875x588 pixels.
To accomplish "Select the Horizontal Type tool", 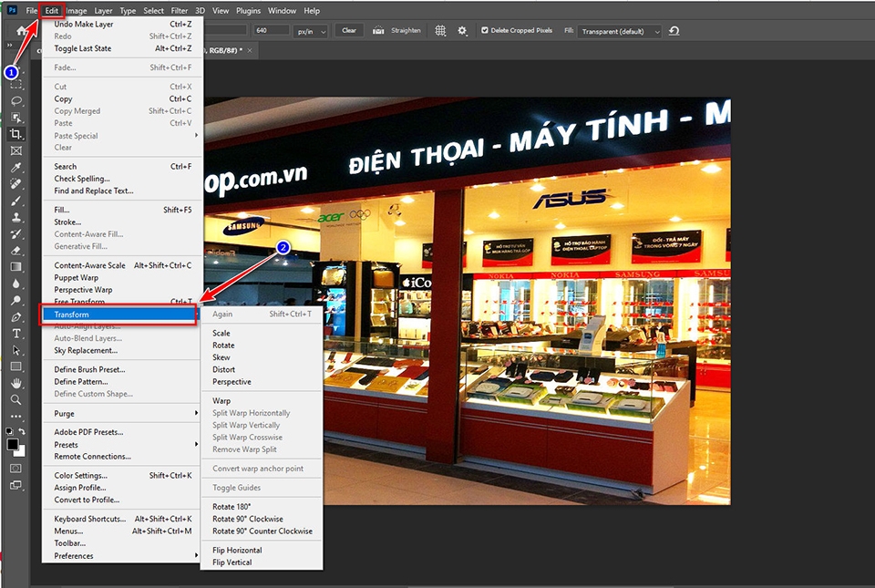I will coord(16,334).
